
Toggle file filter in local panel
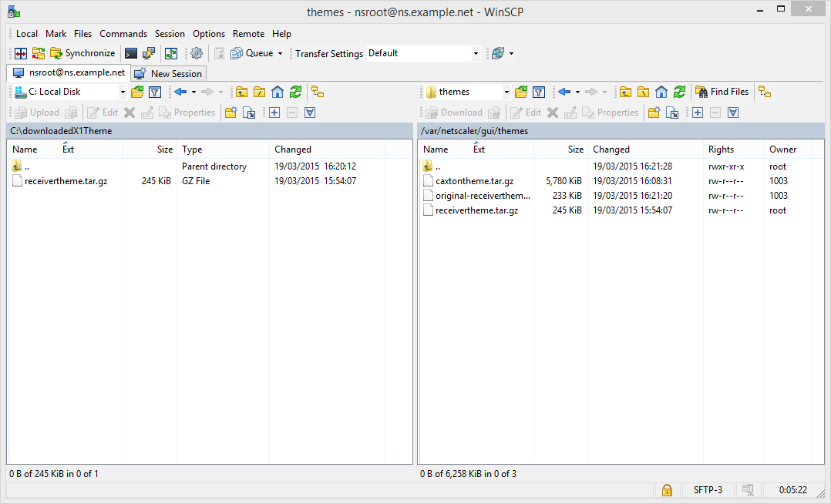155,92
